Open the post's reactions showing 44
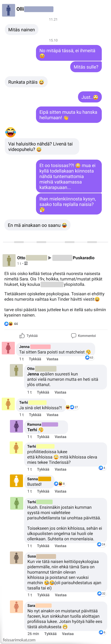The height and width of the screenshot is (644, 111). pyautogui.click(x=11, y=324)
